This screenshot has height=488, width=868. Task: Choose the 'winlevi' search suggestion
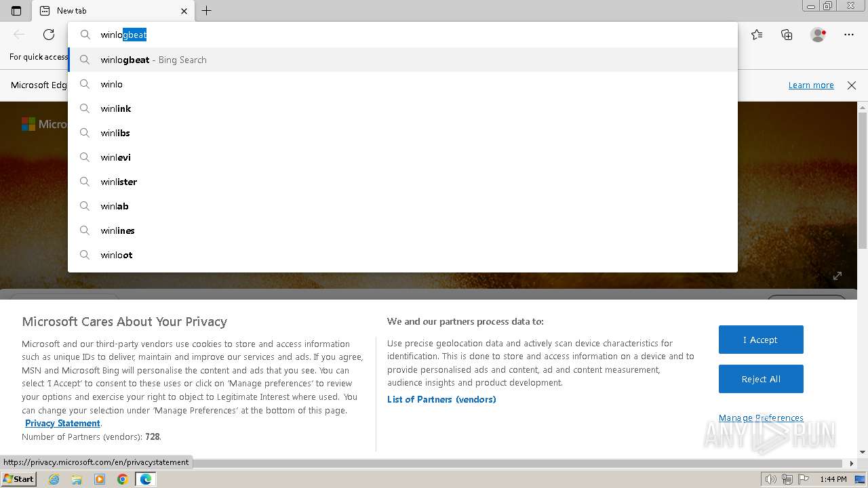[403, 157]
